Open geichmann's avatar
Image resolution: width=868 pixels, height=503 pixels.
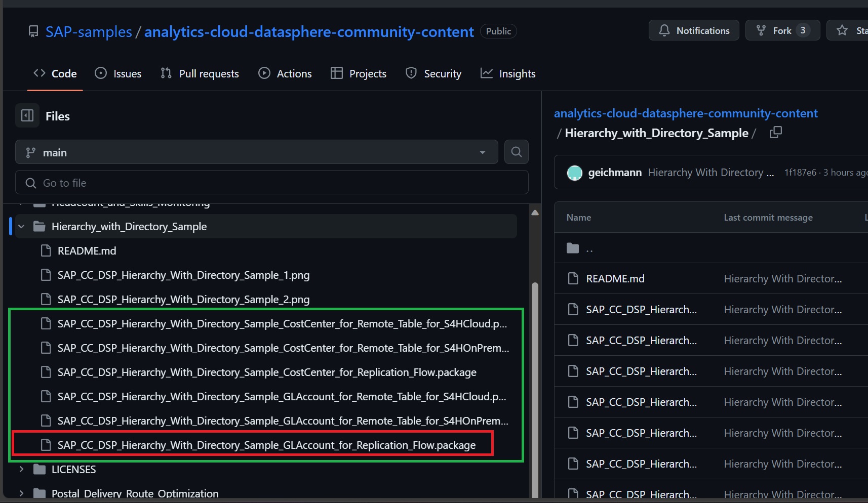pos(575,173)
